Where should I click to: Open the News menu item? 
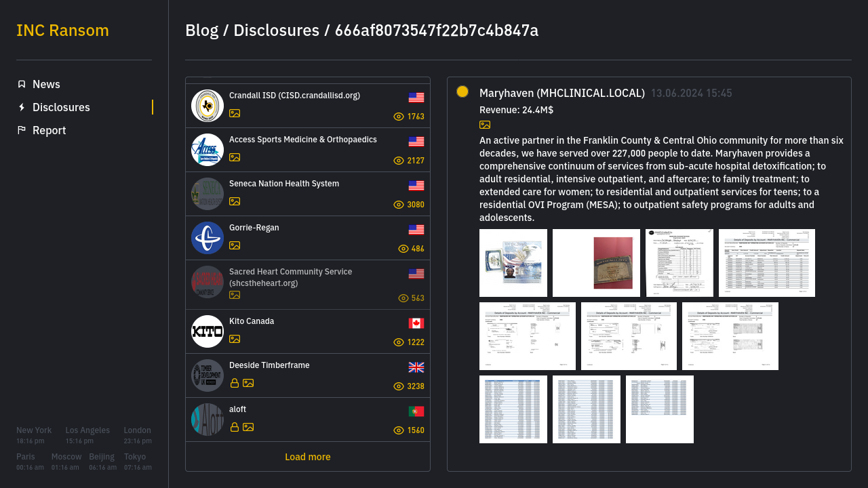46,84
